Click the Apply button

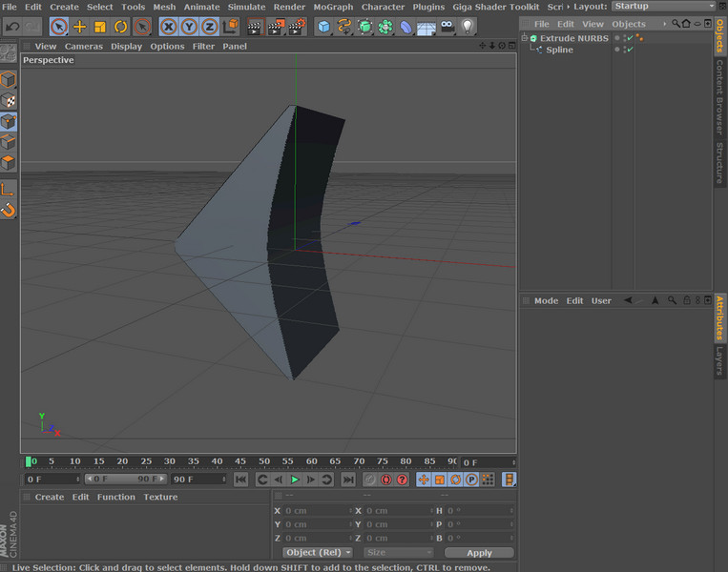(479, 553)
